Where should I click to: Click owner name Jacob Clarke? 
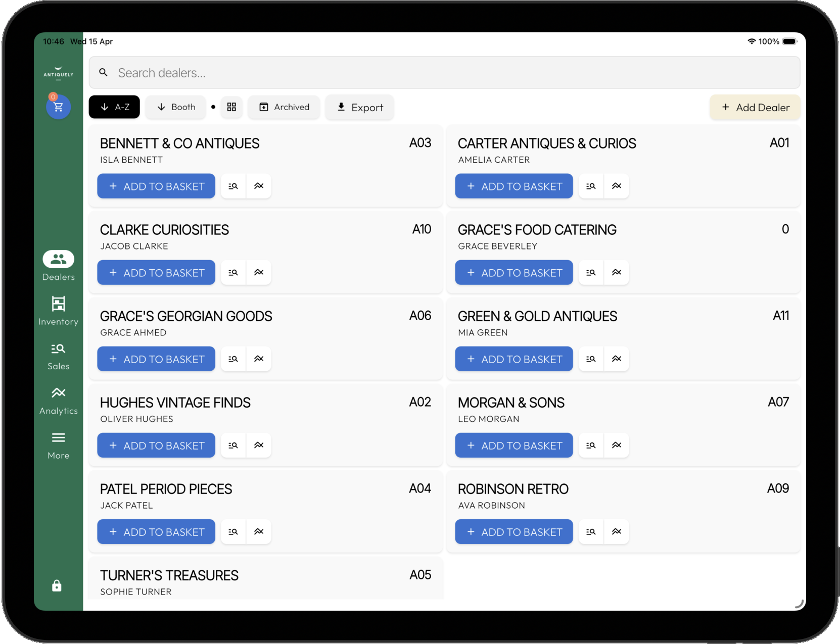coord(134,246)
